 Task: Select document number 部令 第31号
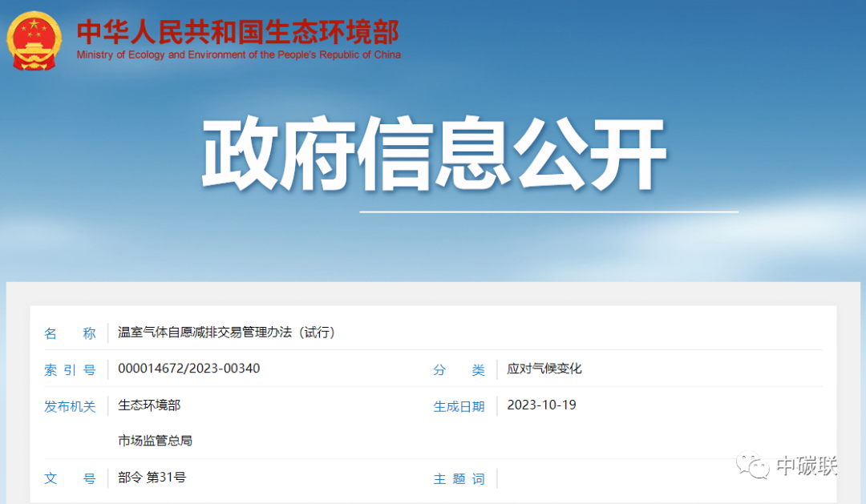click(152, 478)
